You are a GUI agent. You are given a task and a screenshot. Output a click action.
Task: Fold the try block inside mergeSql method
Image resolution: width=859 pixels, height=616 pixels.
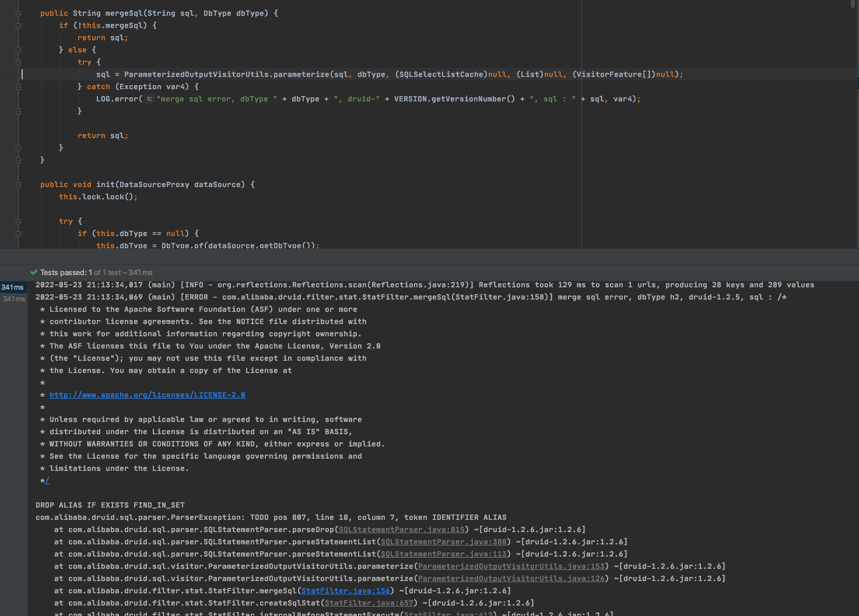(x=18, y=62)
